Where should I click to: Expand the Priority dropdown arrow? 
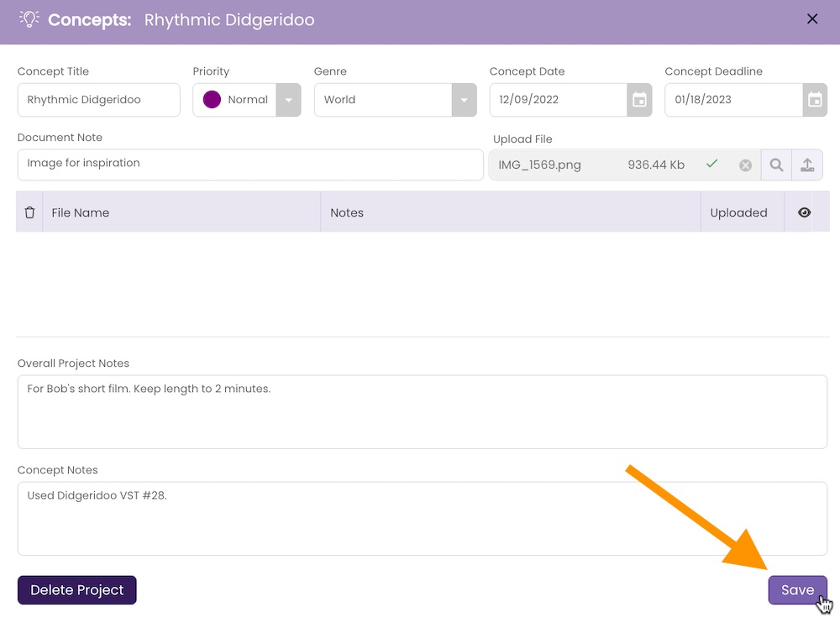tap(288, 100)
